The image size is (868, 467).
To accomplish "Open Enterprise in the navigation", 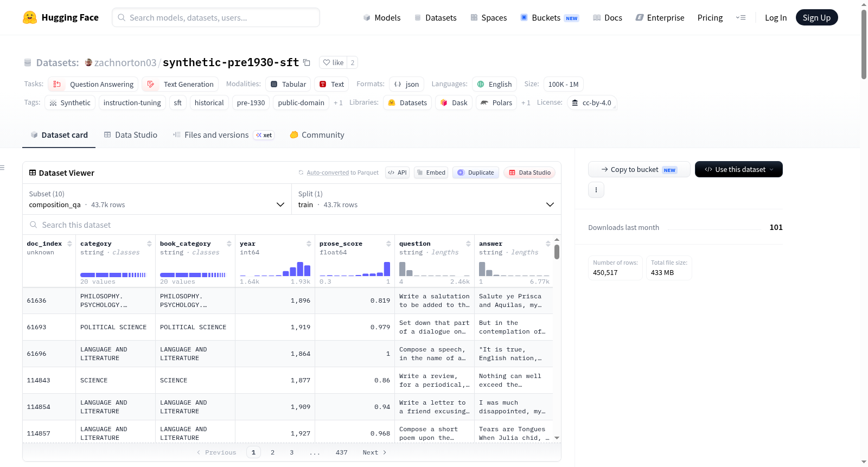I will (660, 17).
